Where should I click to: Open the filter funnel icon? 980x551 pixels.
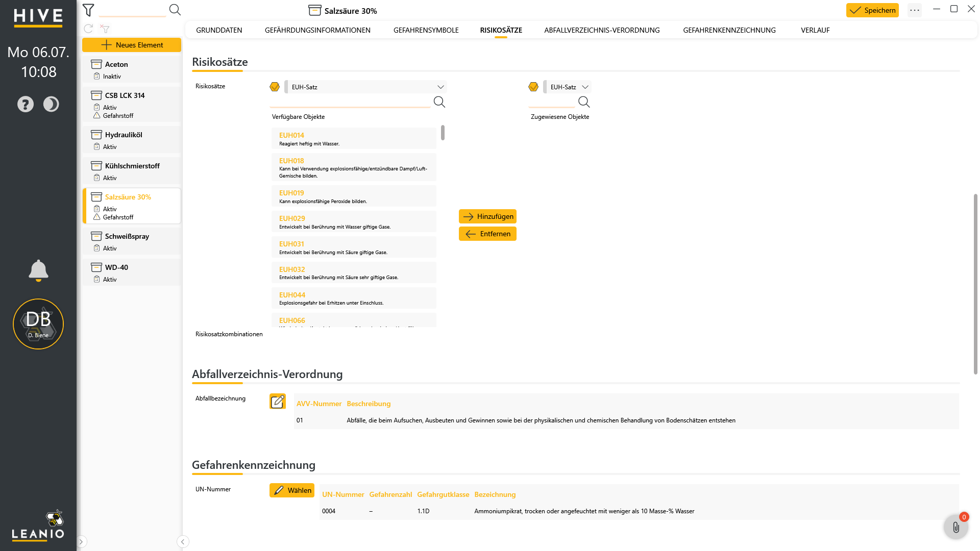(x=88, y=10)
